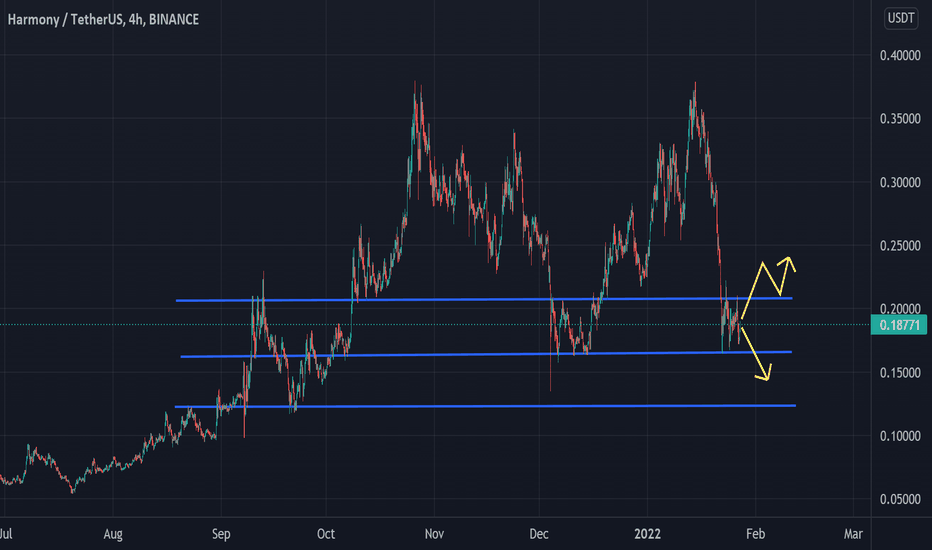Click the Nov label on time axis
This screenshot has height=550, width=932.
point(434,534)
